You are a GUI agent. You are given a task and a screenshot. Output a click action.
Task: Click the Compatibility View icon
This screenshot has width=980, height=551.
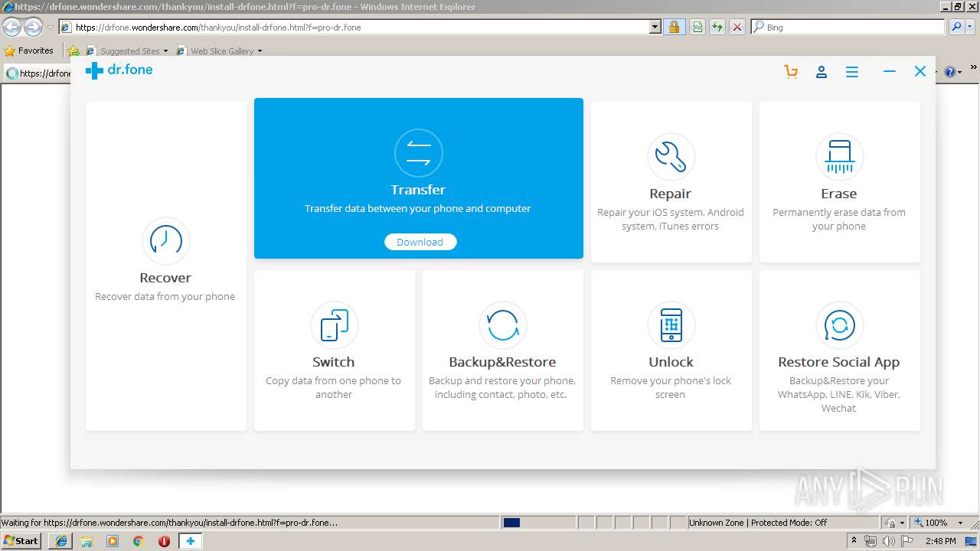coord(697,28)
